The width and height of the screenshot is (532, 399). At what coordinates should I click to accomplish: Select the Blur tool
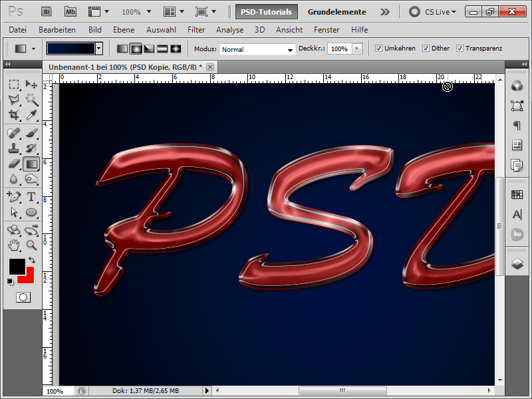pos(13,179)
